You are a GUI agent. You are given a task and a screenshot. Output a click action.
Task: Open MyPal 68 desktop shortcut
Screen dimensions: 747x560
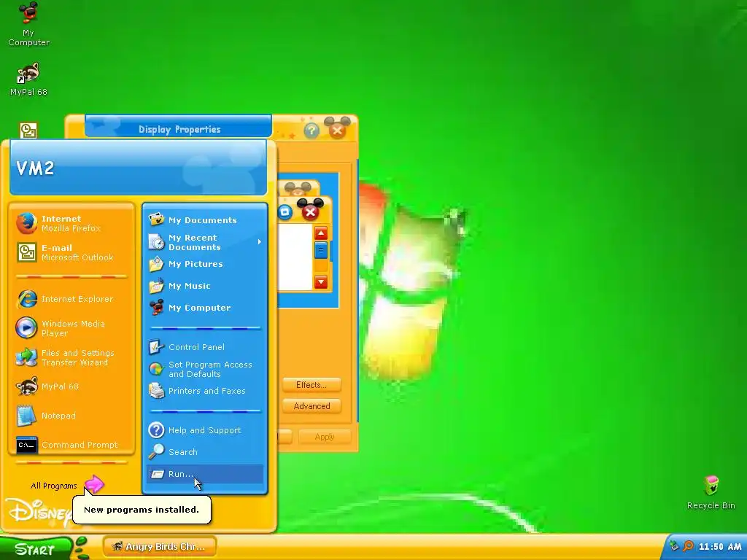28,79
